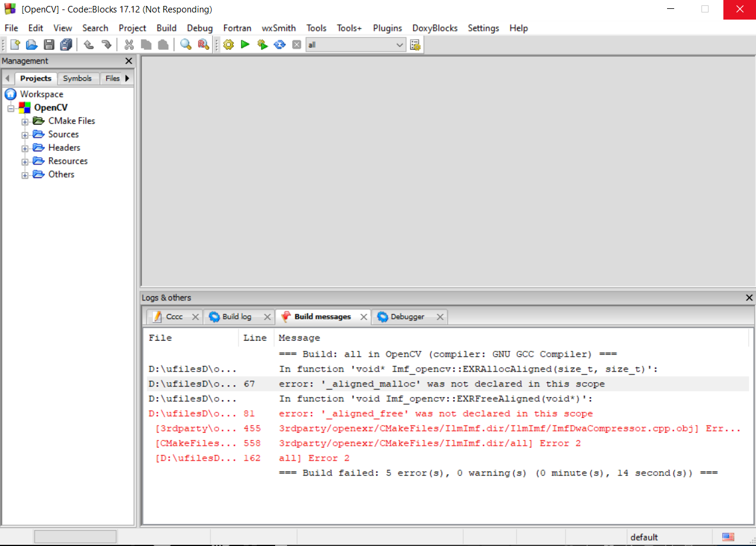Click the green Run arrow icon

tap(245, 45)
